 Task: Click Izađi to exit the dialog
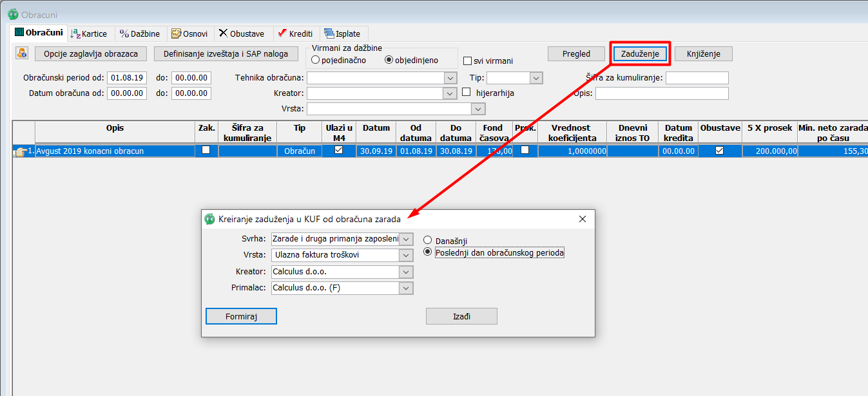461,316
